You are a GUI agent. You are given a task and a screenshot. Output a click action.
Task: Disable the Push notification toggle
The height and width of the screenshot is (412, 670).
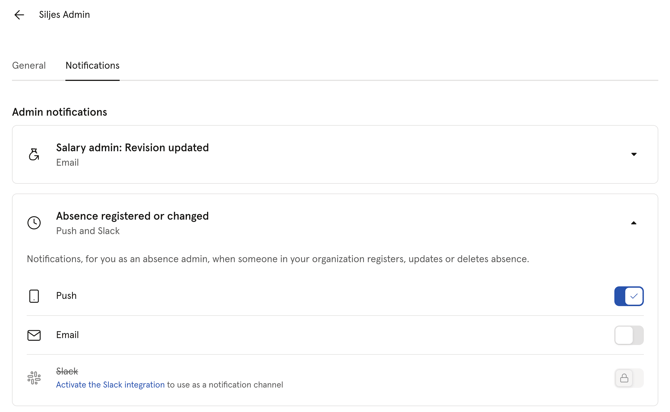click(628, 296)
